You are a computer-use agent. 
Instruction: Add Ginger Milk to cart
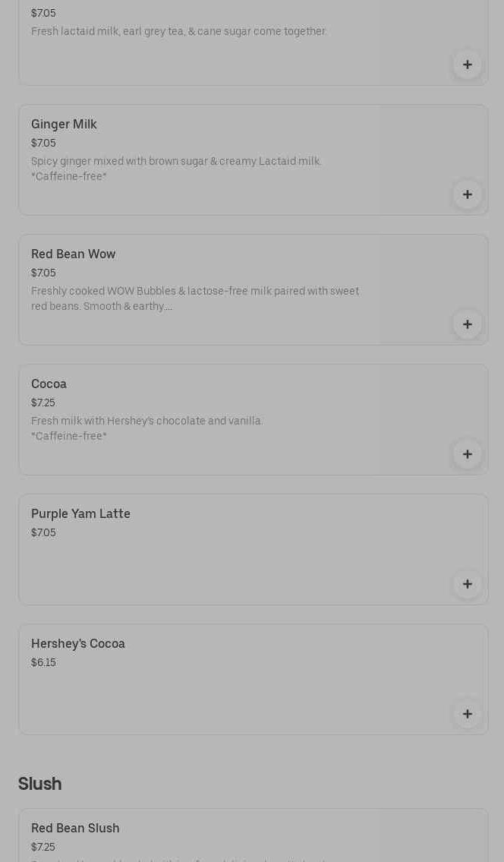[x=467, y=194]
